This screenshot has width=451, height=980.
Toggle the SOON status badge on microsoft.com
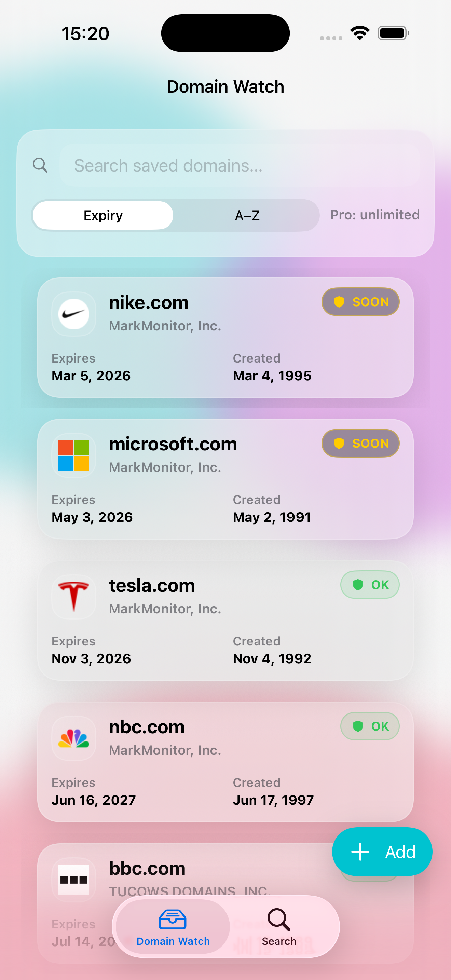pos(360,443)
